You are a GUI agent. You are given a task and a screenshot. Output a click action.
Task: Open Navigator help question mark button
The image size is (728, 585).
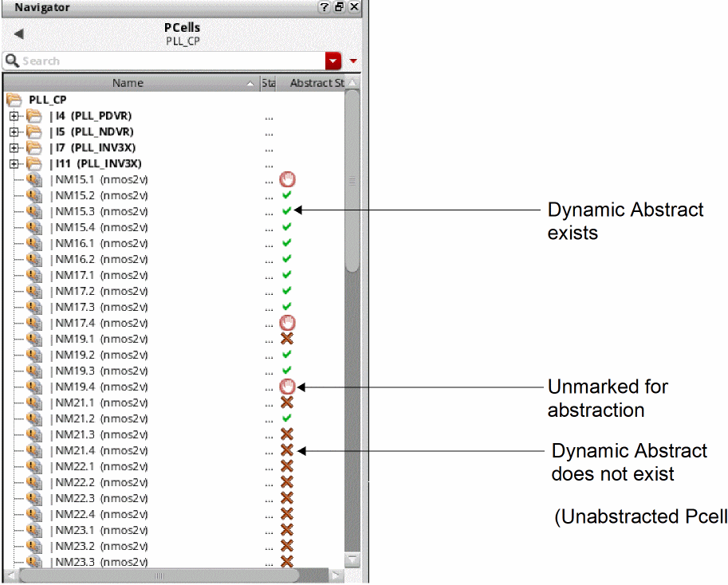[x=325, y=7]
